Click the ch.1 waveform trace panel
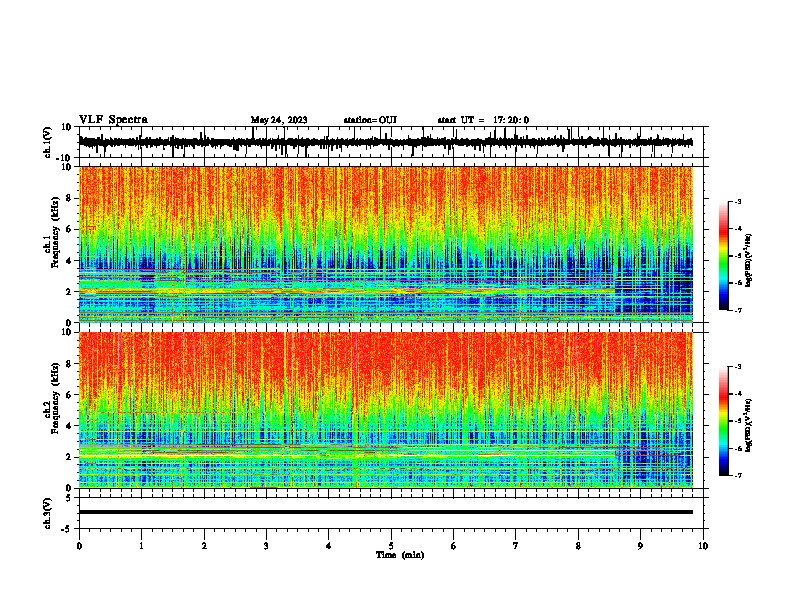 click(x=391, y=142)
